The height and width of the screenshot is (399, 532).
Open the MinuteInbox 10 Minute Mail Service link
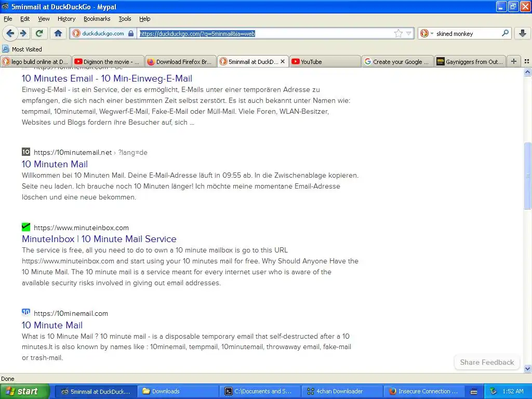[99, 239]
